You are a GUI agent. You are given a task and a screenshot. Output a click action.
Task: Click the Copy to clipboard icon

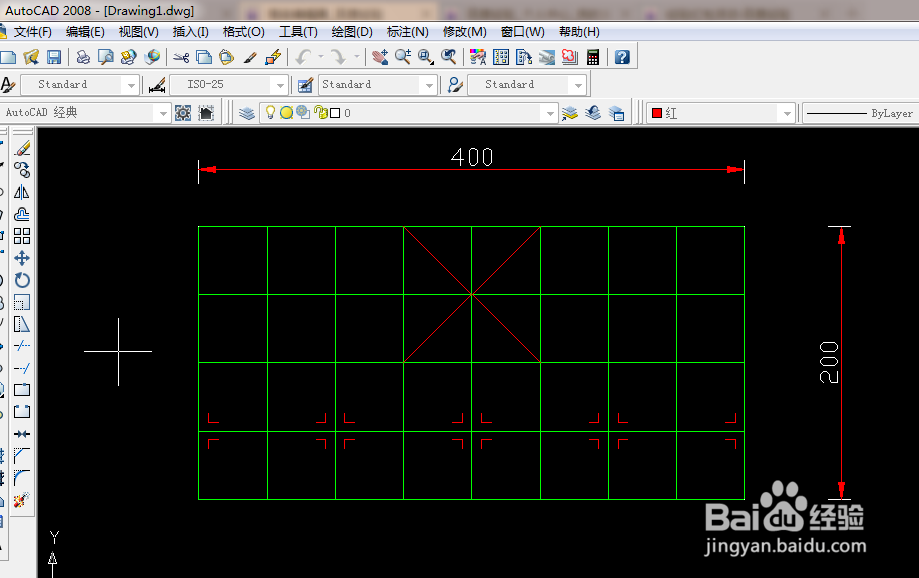pyautogui.click(x=203, y=57)
